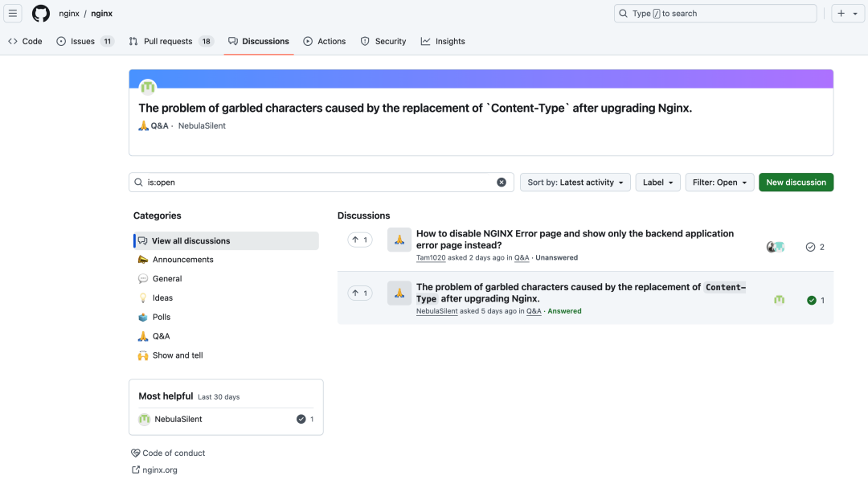The image size is (868, 480).
Task: Select the Polls category
Action: coord(161,317)
